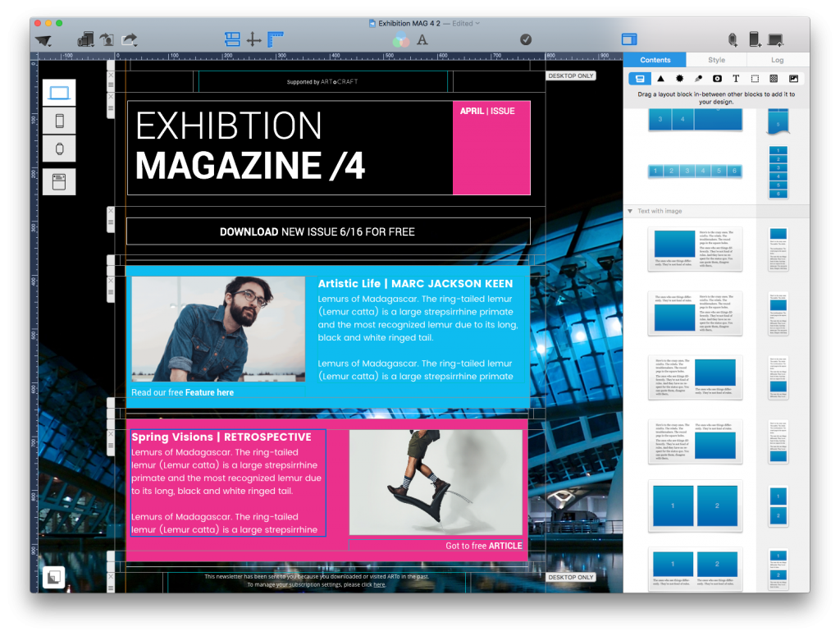Click the share arrow icon in toolbar

[x=129, y=39]
